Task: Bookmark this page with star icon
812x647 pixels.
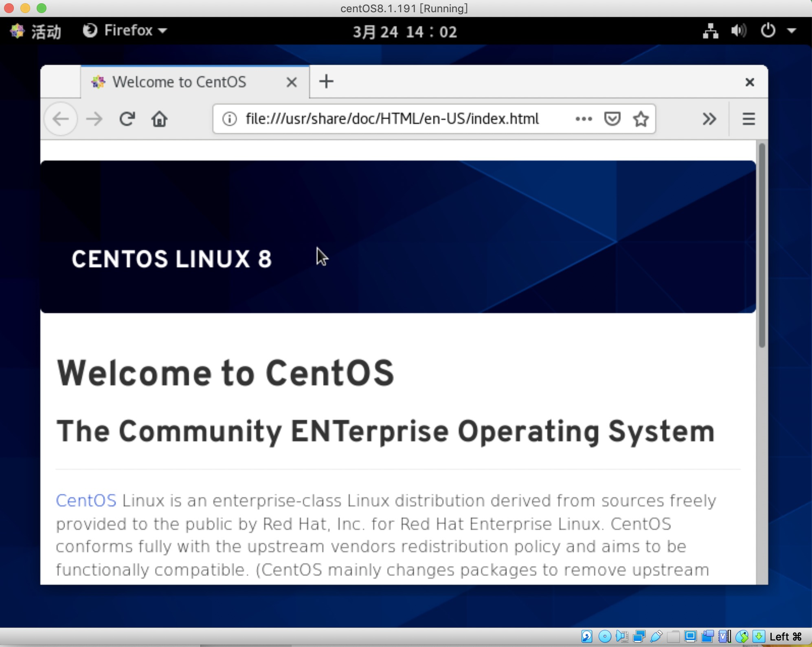Action: click(x=641, y=119)
